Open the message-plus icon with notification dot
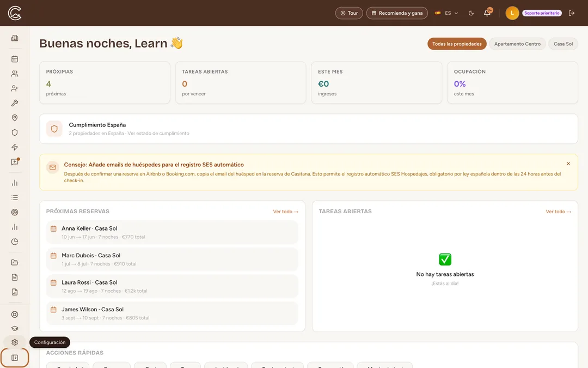The image size is (588, 368). pyautogui.click(x=15, y=162)
